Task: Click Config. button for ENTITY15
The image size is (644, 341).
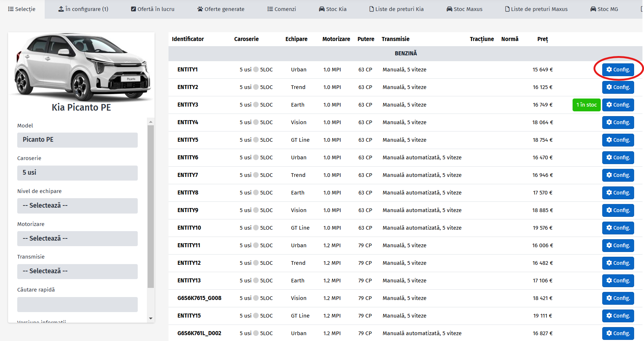Action: point(618,316)
